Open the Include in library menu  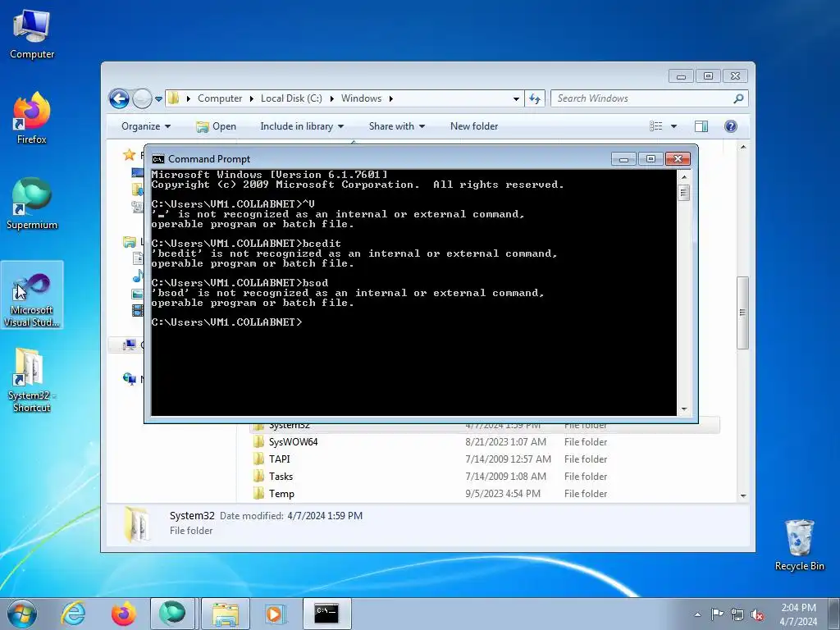[302, 126]
